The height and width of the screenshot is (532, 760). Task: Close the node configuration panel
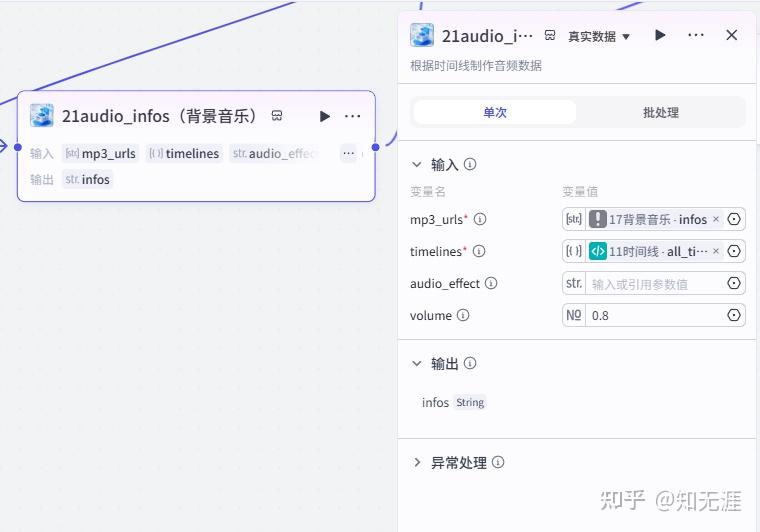coord(732,35)
